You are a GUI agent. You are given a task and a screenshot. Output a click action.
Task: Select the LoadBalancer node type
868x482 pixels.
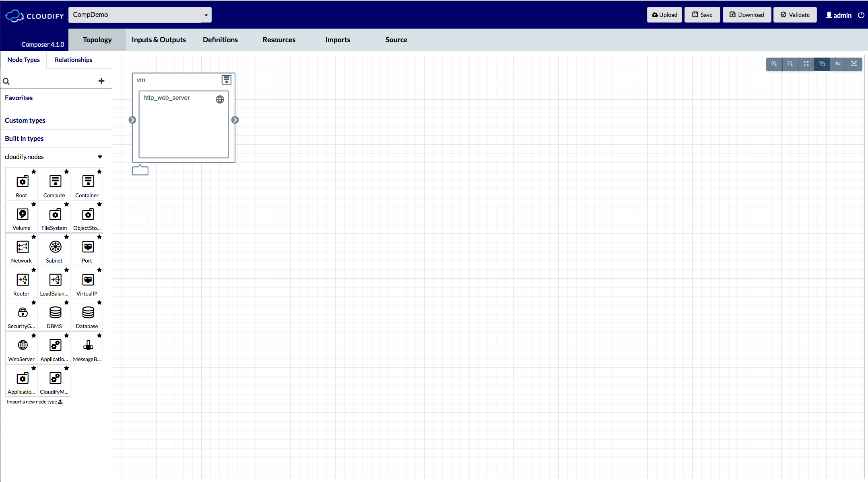(54, 282)
